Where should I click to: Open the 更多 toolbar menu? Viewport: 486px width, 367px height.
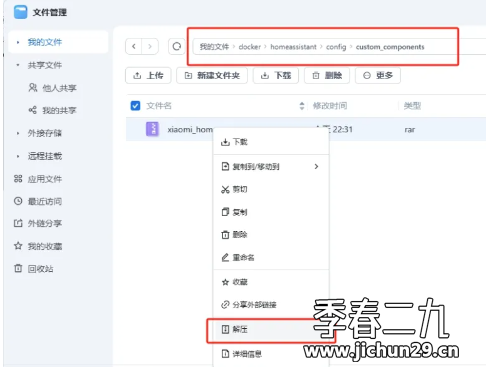(378, 76)
